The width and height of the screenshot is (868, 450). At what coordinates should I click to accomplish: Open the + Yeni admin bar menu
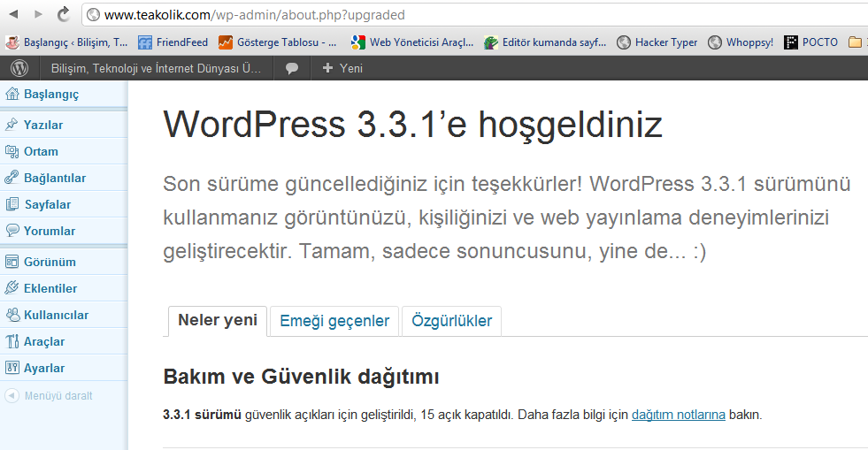click(342, 69)
